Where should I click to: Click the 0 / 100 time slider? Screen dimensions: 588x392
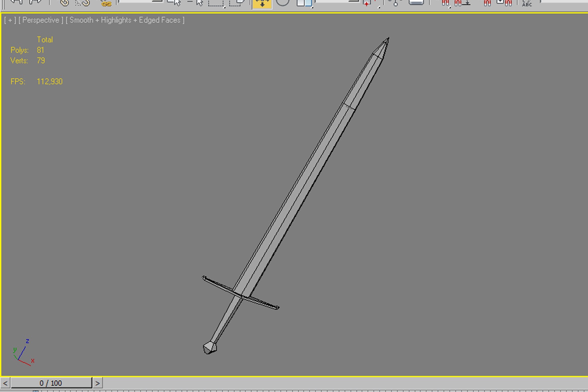[x=51, y=383]
